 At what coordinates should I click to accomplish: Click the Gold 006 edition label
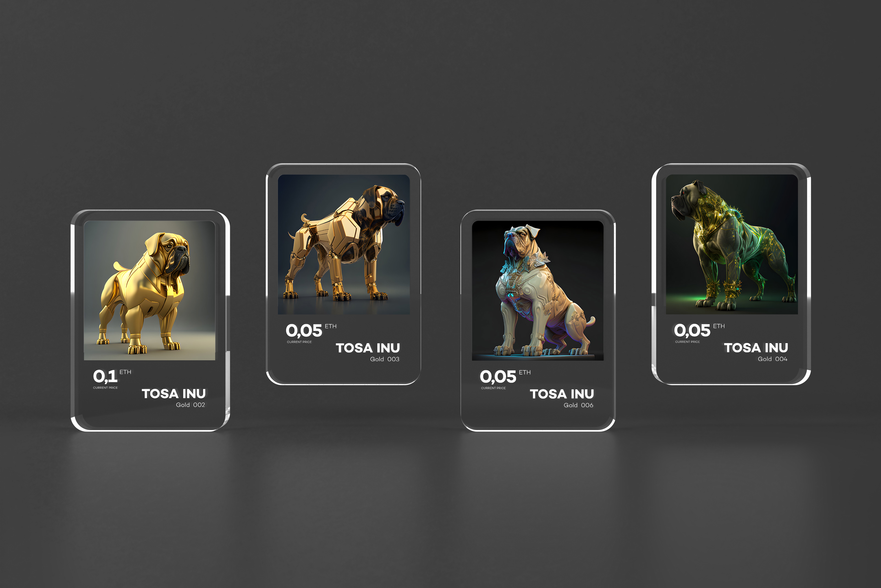(x=578, y=405)
